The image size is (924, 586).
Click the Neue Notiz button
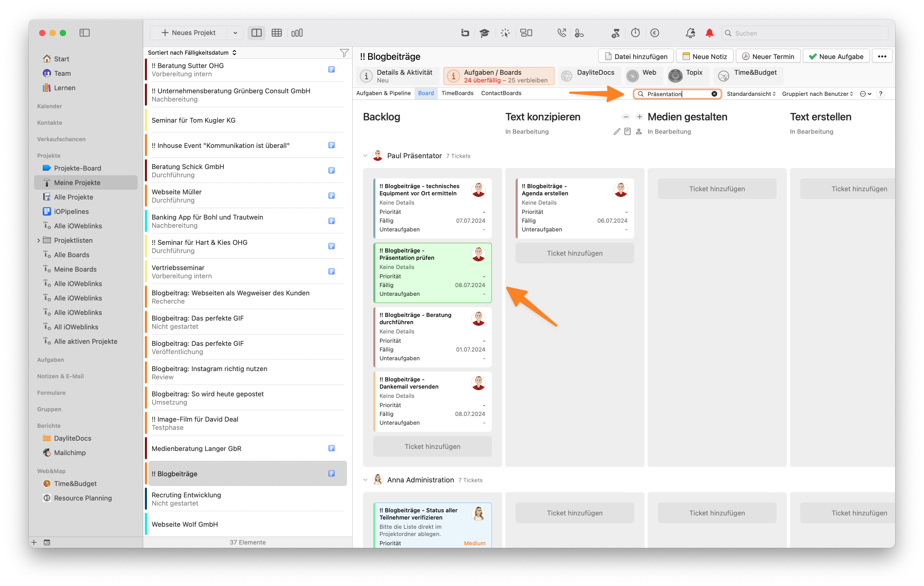point(704,57)
